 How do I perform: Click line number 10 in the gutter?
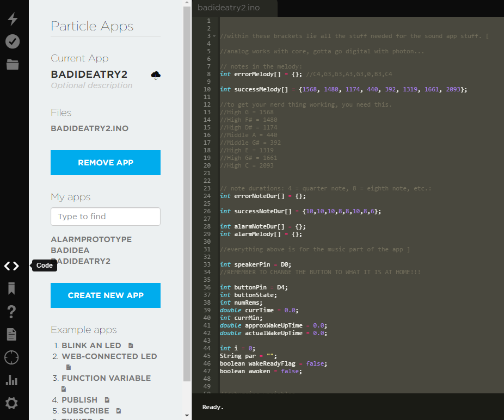coord(207,89)
